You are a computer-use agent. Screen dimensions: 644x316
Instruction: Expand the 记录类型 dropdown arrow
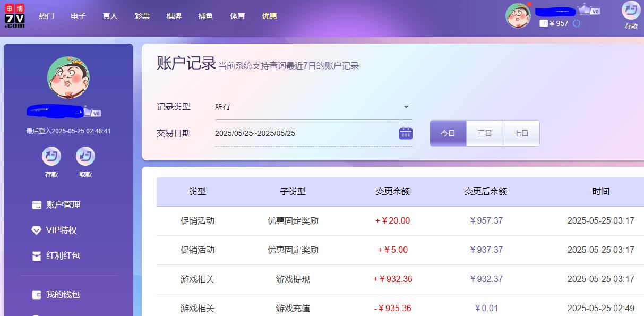[406, 107]
